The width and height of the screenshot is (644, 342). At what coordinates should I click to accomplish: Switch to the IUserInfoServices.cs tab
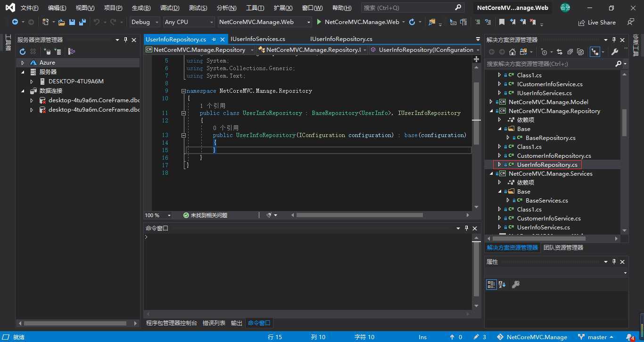[x=258, y=39]
